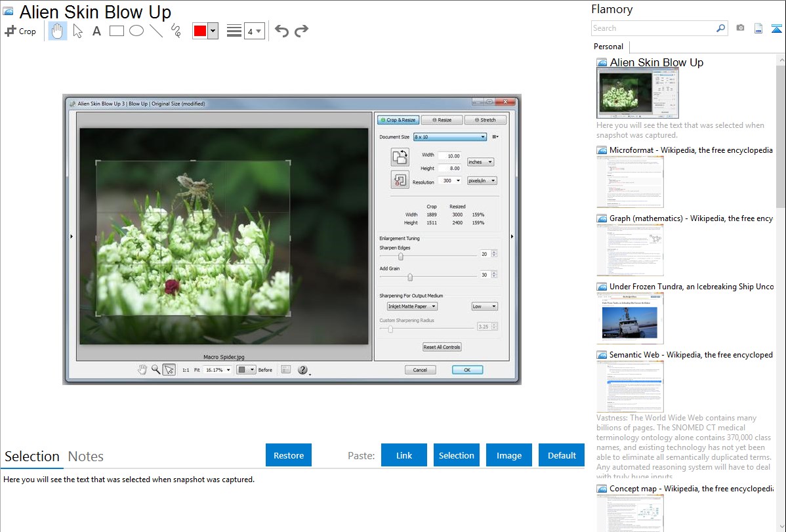The height and width of the screenshot is (532, 786).
Task: Open the Document Size 8 x 10 dropdown
Action: (450, 137)
